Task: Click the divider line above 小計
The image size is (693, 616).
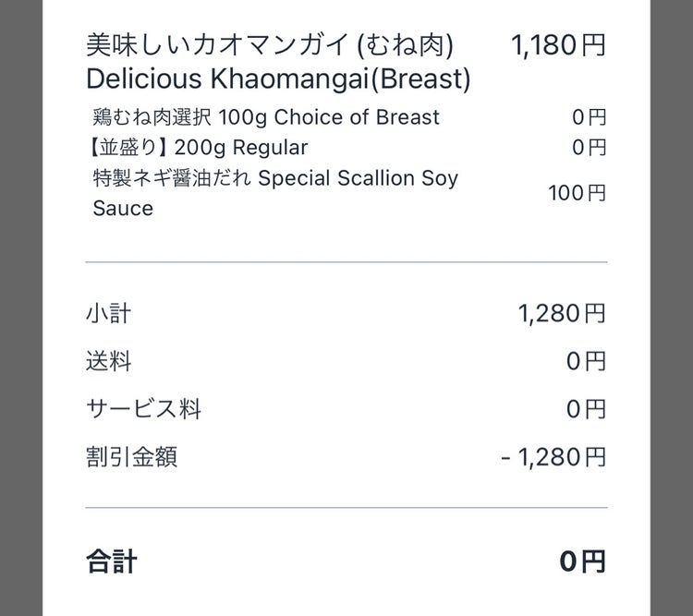Action: tap(346, 262)
